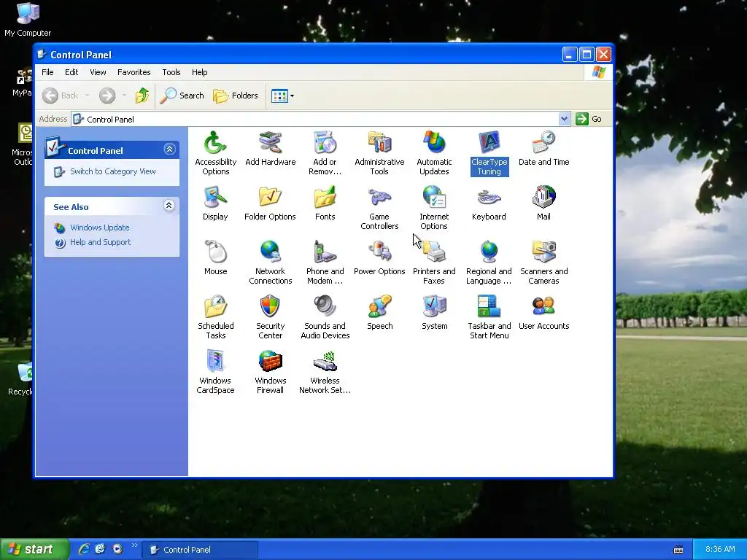Viewport: 747px width, 560px height.
Task: Click the Go button
Action: (589, 119)
